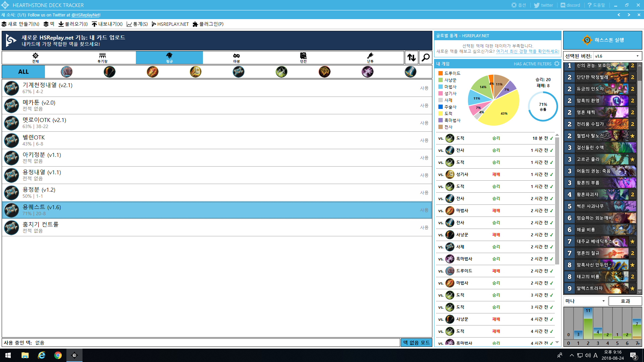The height and width of the screenshot is (362, 644).
Task: Filter decks by Mage class icon
Action: [x=153, y=72]
